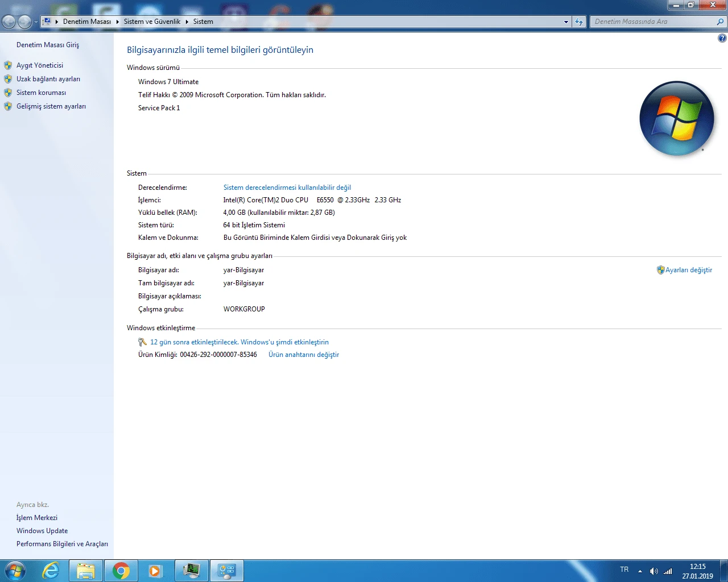Click the network signal tray icon
Viewport: 728px width, 582px height.
tap(668, 571)
